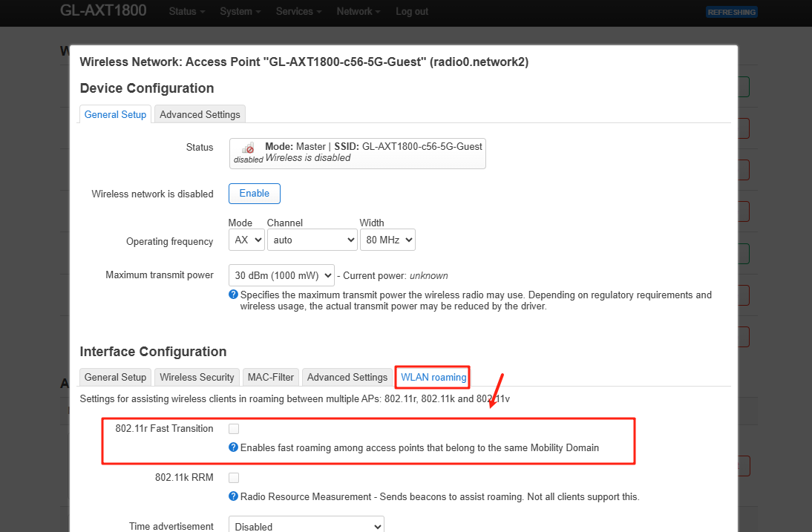
Task: Click info icon for Radio Resource Measurement
Action: click(233, 496)
